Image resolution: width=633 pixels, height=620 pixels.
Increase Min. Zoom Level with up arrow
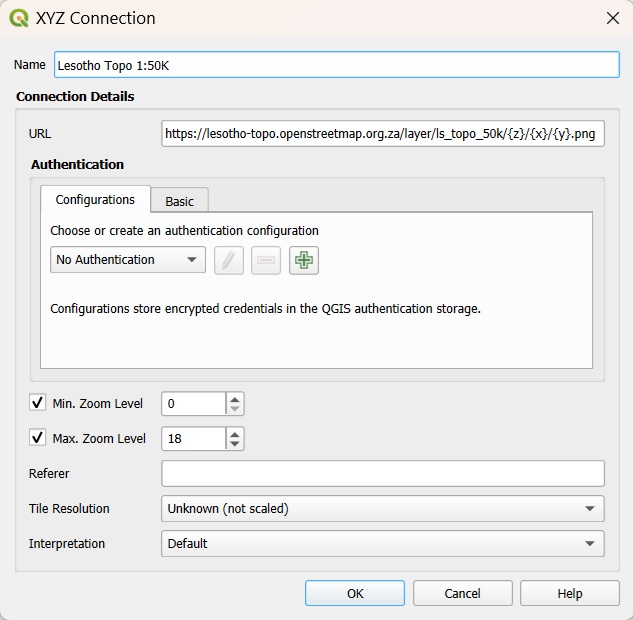click(235, 399)
